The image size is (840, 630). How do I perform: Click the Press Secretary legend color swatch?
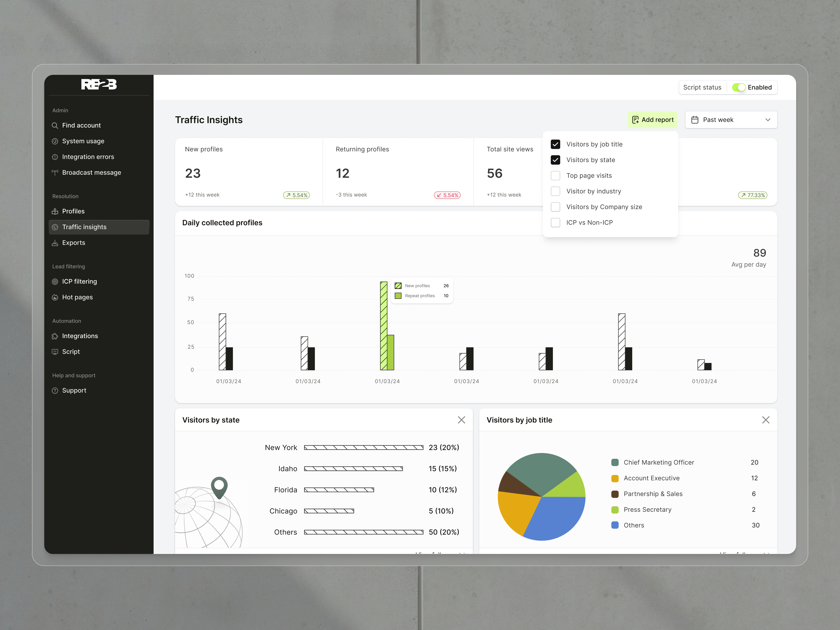[x=615, y=510]
